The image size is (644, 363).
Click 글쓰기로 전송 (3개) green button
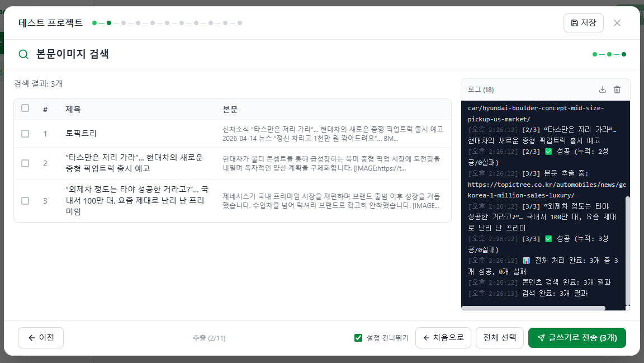point(577,337)
